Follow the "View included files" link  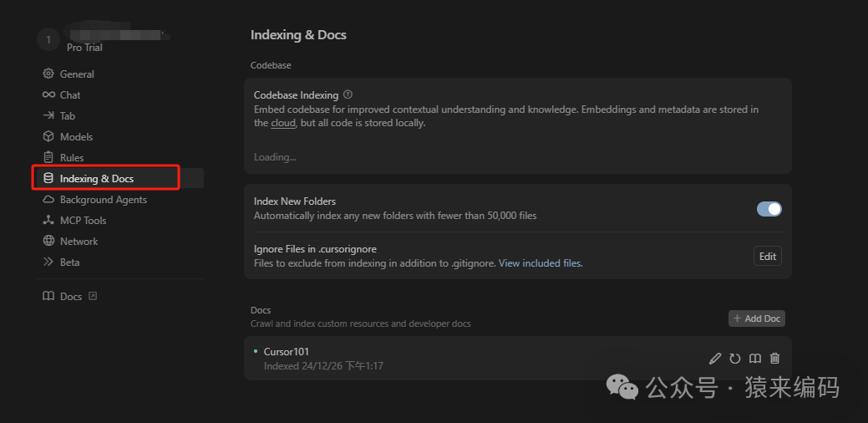tap(541, 263)
